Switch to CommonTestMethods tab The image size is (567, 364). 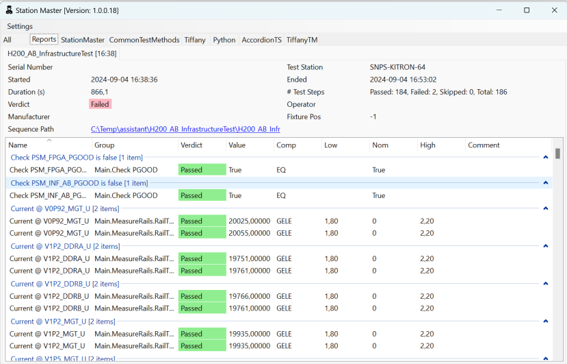coord(144,40)
